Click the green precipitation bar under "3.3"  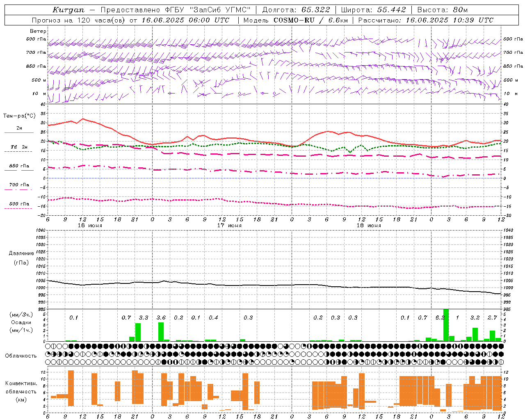click(x=138, y=332)
